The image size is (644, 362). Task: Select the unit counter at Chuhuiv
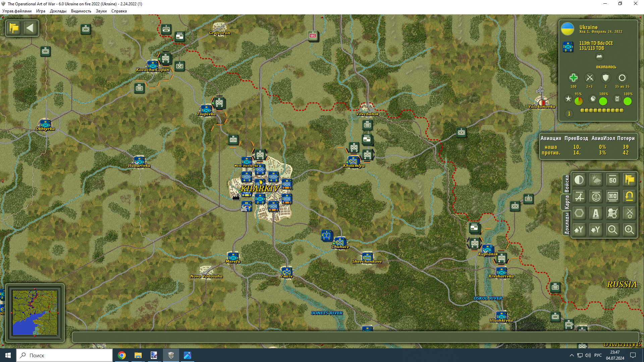pyautogui.click(x=340, y=242)
